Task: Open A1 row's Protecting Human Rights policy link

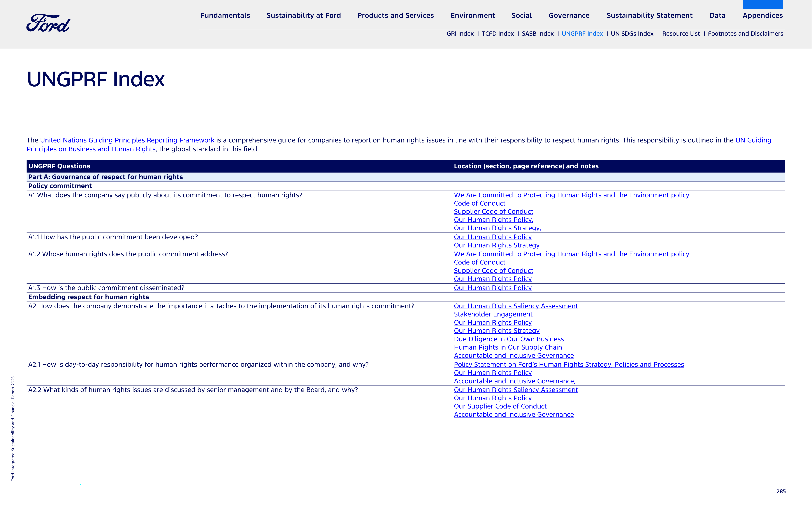Action: coord(571,195)
